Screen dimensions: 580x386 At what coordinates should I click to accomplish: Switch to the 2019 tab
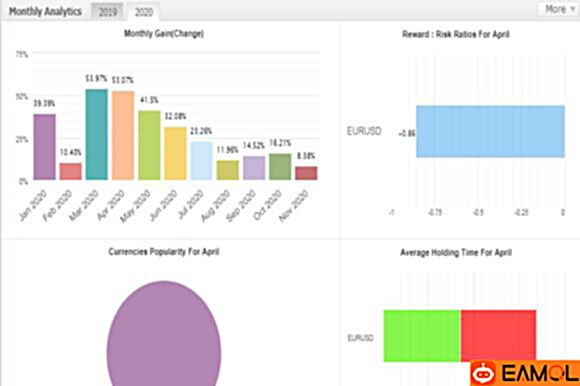click(108, 12)
